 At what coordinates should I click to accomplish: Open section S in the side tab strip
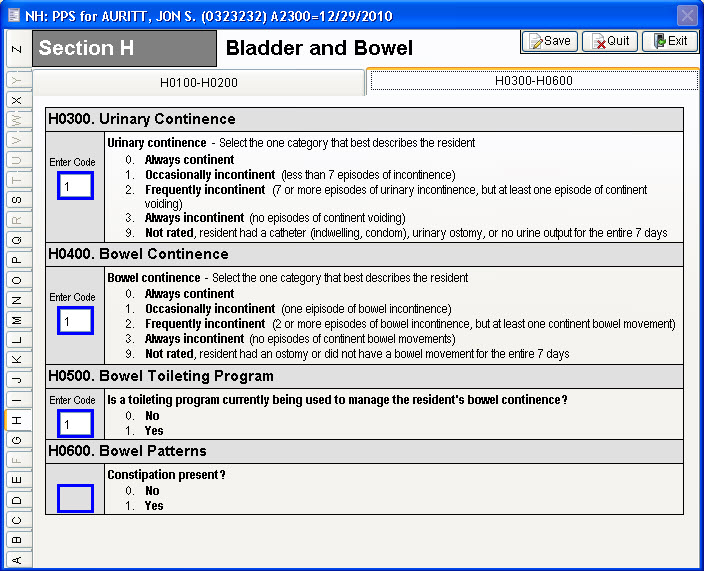[x=17, y=200]
